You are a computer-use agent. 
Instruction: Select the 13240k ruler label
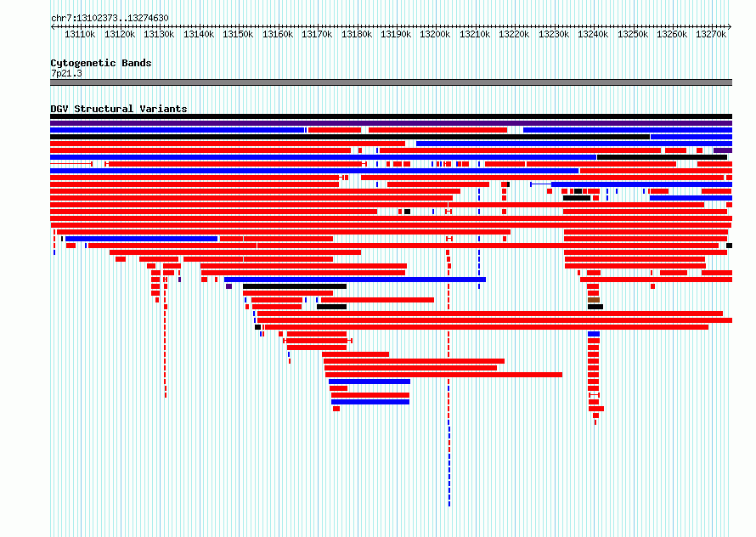[x=593, y=34]
